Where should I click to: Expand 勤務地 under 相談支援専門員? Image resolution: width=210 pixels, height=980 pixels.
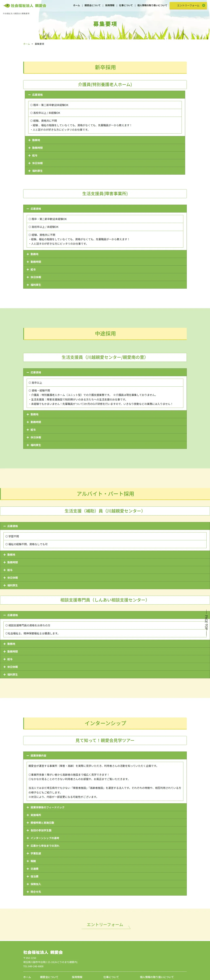point(105,644)
